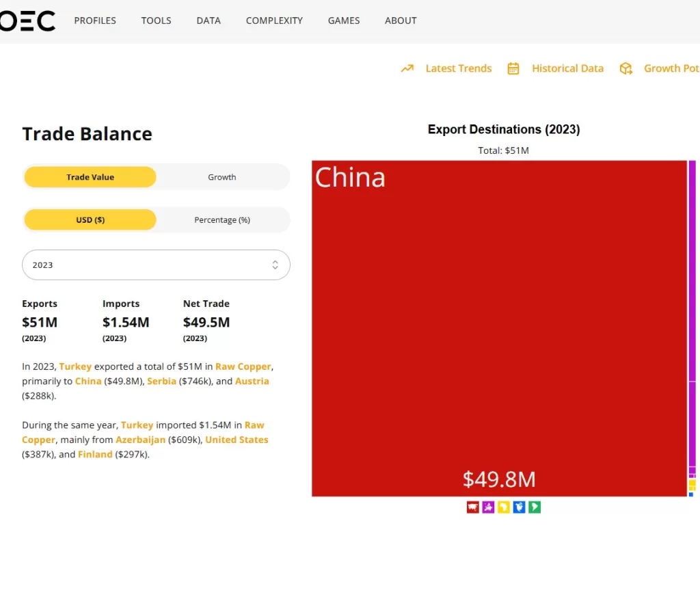The image size is (700, 601).
Task: Follow the Azerbaijan link in the import text
Action: (x=140, y=440)
